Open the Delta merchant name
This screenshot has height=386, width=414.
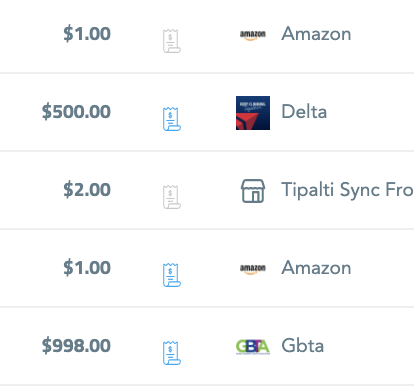304,112
